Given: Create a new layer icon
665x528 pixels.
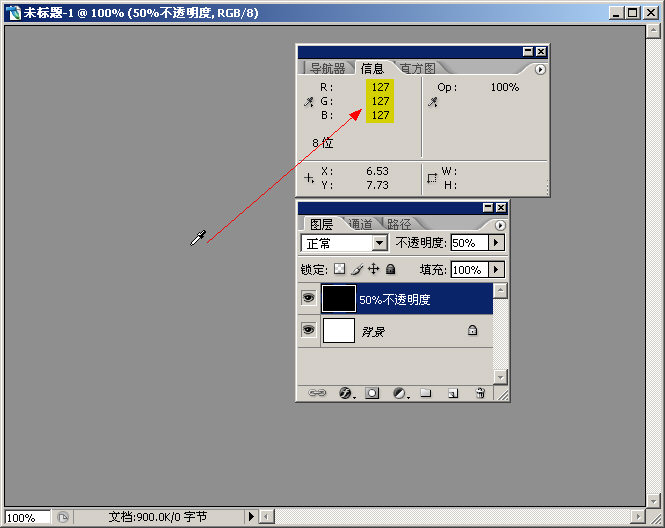Looking at the screenshot, I should coord(453,394).
